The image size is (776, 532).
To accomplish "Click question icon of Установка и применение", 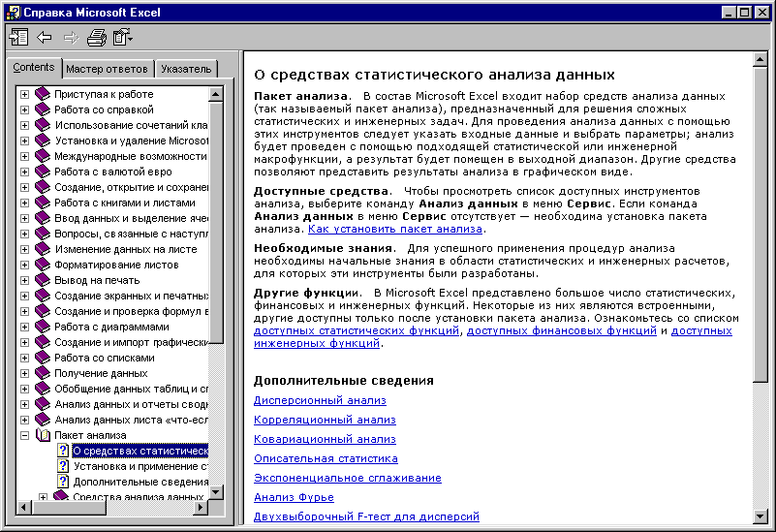I will coord(63,466).
